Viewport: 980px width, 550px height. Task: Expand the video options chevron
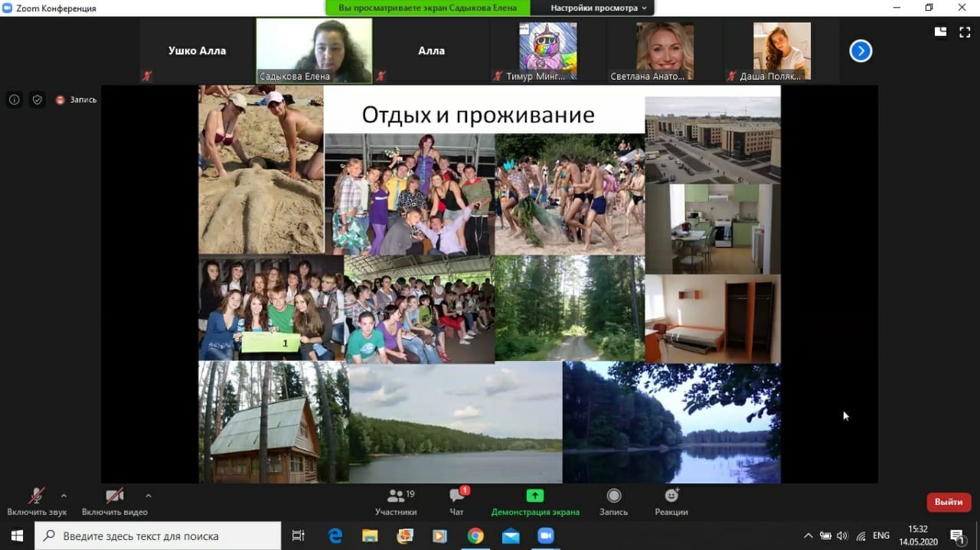pyautogui.click(x=148, y=493)
